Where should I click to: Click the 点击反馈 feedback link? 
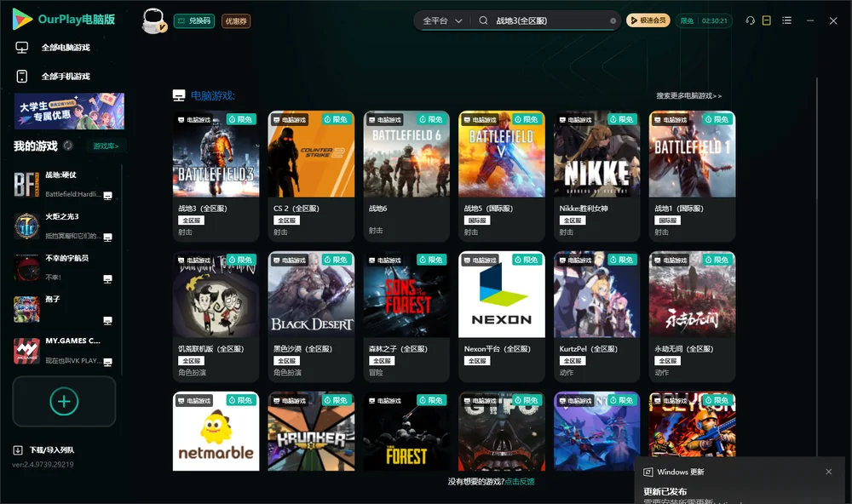[520, 481]
